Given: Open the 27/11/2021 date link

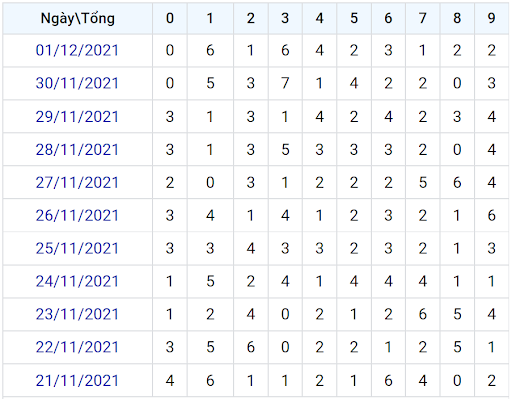Looking at the screenshot, I should 77,183.
